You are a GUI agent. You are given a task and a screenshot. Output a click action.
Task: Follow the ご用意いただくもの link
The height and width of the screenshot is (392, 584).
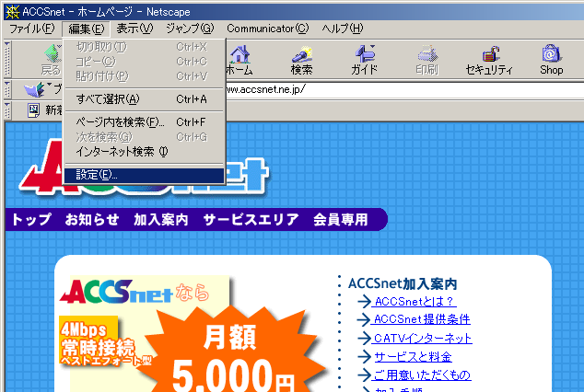(x=421, y=375)
